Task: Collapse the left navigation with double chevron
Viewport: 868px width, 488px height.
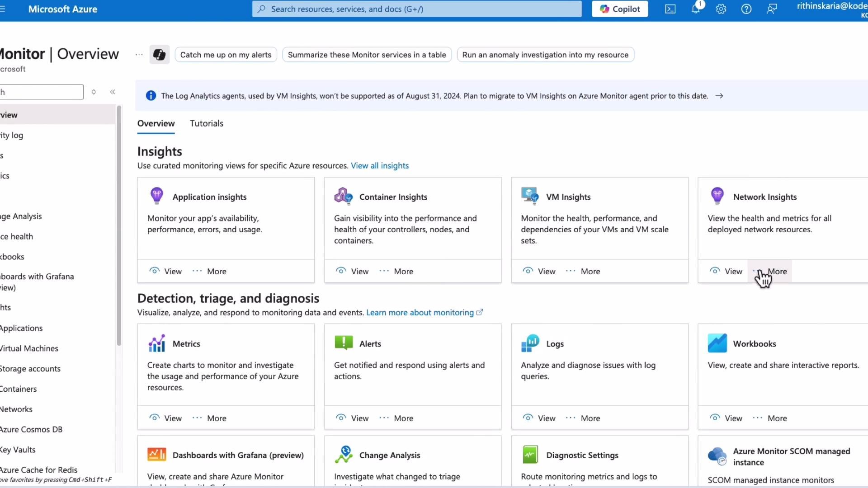Action: [x=113, y=92]
